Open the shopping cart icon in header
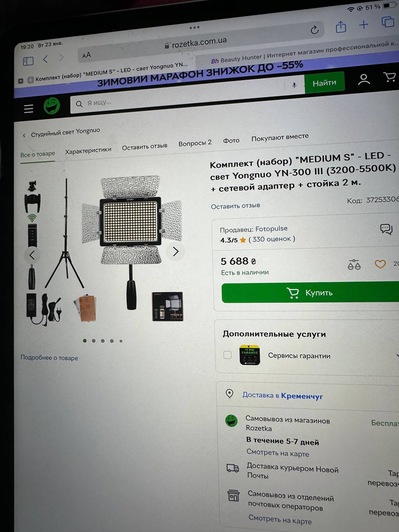Viewport: 399px width, 532px height. pos(389,77)
